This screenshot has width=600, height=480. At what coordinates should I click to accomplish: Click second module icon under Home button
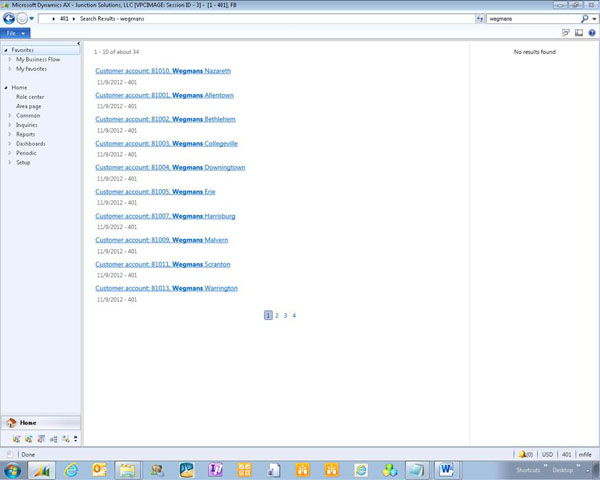[x=29, y=439]
